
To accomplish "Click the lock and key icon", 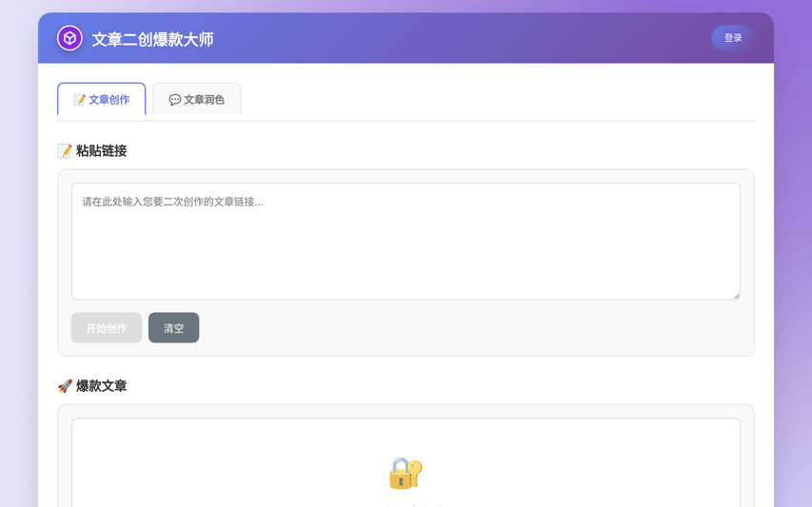I will pos(405,473).
